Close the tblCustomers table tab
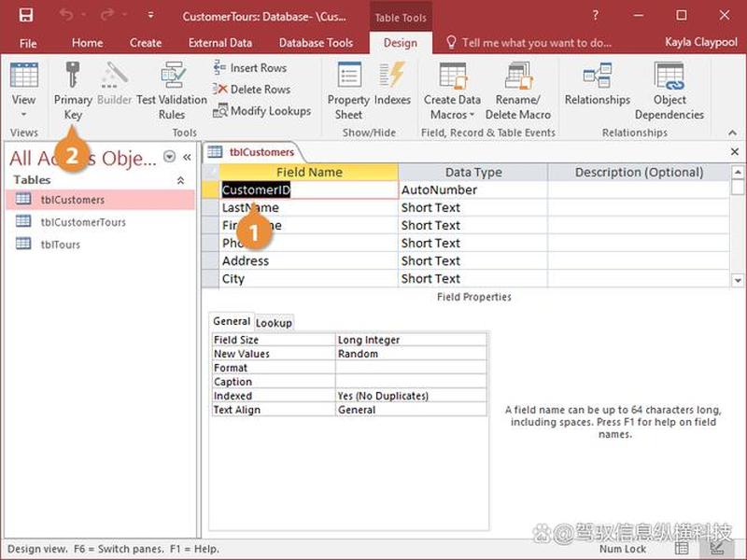Screen dimensions: 747x560 (735, 151)
